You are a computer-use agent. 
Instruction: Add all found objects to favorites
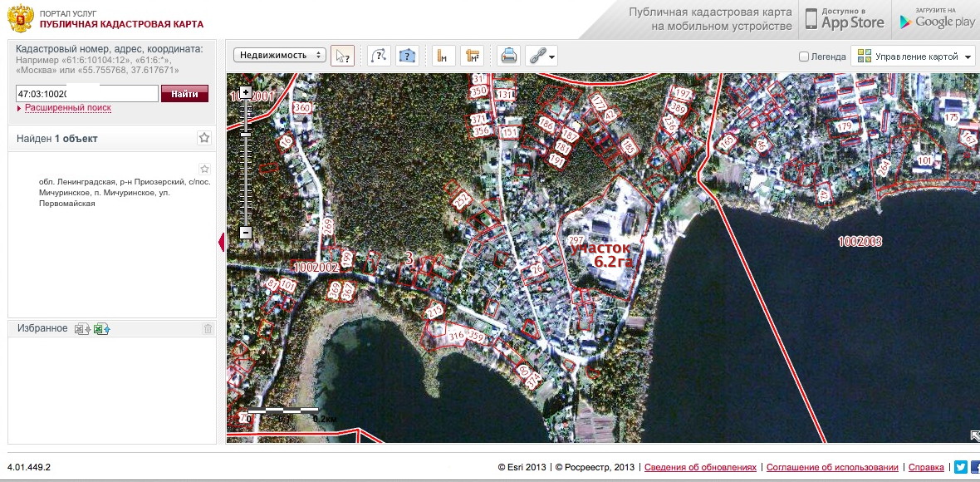[204, 138]
